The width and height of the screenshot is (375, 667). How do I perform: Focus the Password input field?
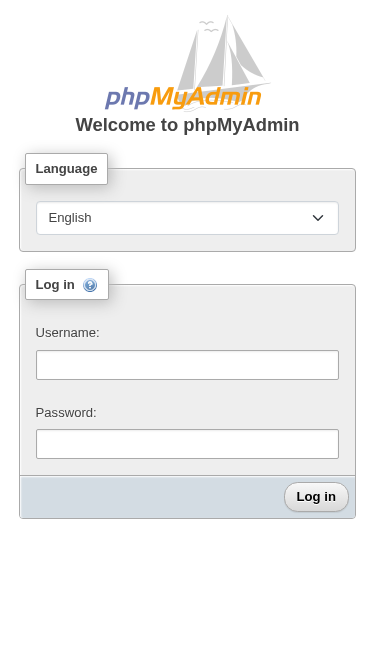pyautogui.click(x=188, y=444)
